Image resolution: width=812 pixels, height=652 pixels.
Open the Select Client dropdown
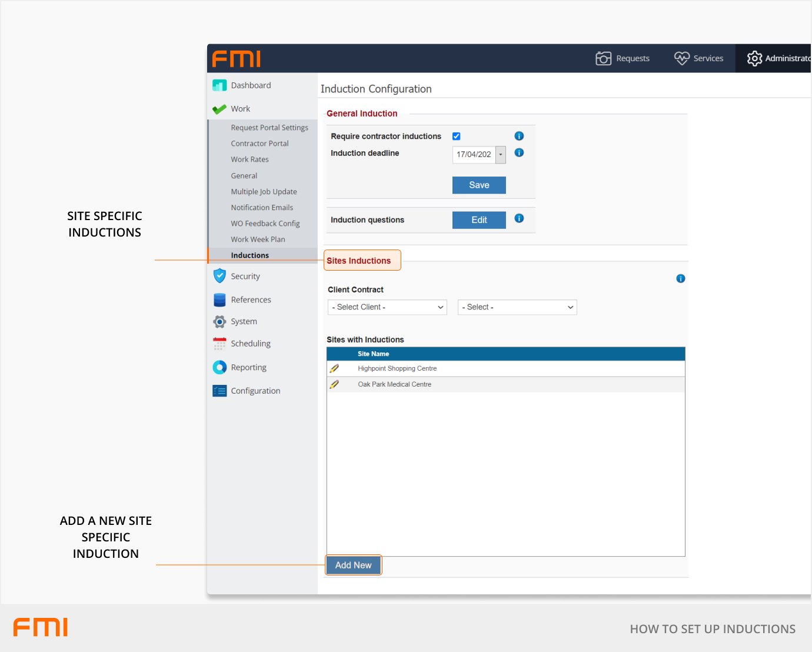click(387, 307)
